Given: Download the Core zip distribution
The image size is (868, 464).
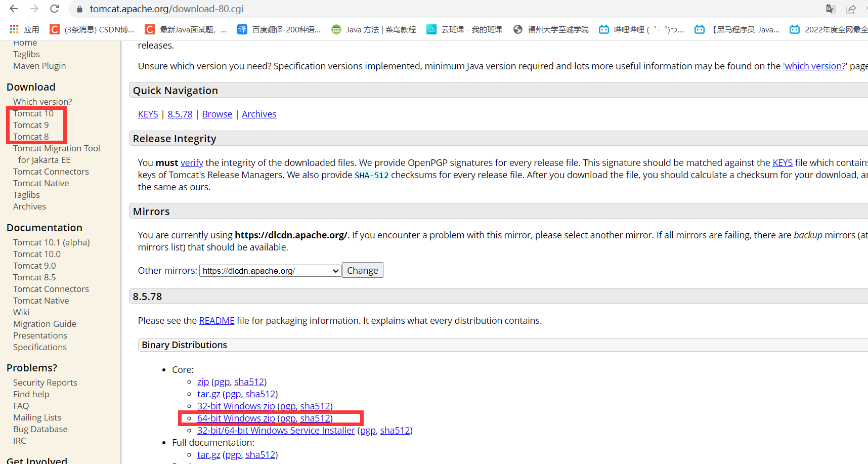Looking at the screenshot, I should click(203, 382).
